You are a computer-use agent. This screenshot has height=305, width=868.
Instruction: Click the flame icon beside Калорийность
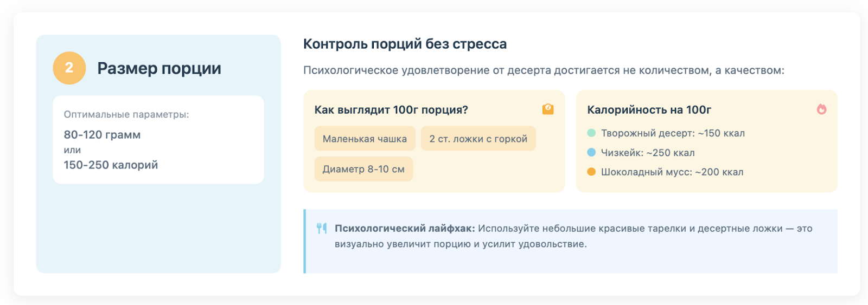(x=821, y=109)
